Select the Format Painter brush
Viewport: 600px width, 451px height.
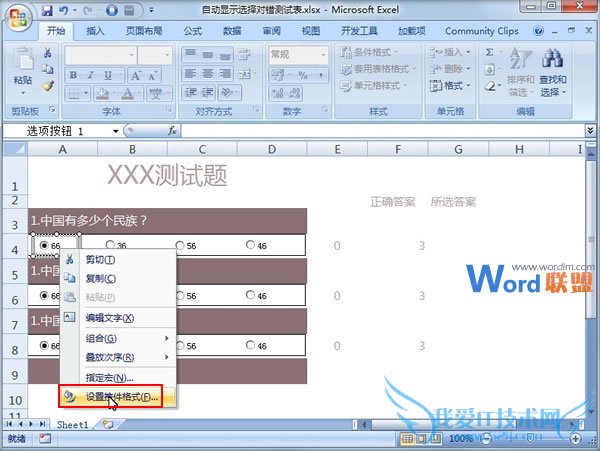tap(47, 86)
